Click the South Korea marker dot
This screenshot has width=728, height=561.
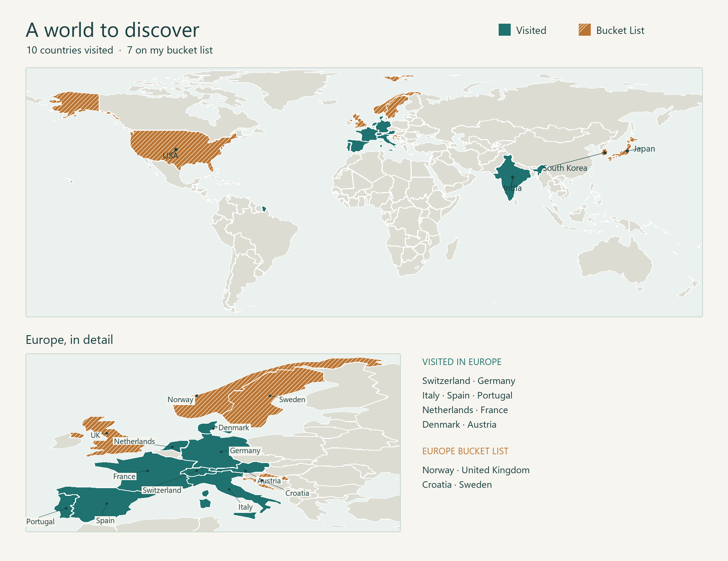click(605, 153)
